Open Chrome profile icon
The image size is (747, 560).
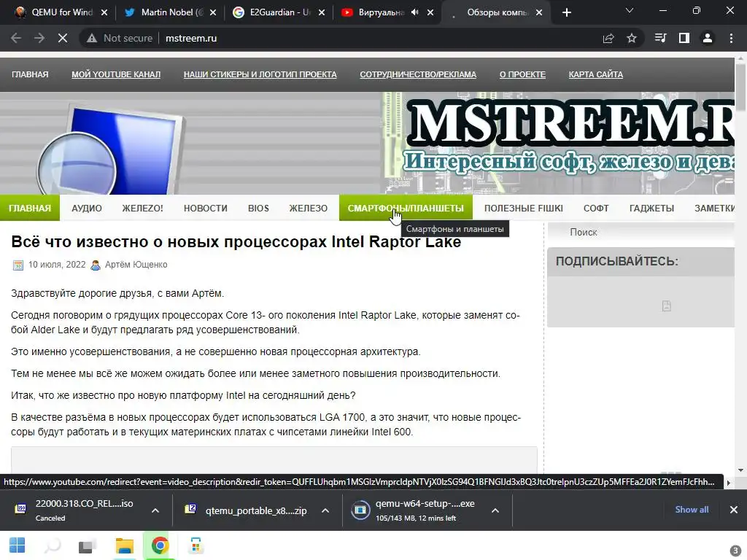[x=708, y=38]
